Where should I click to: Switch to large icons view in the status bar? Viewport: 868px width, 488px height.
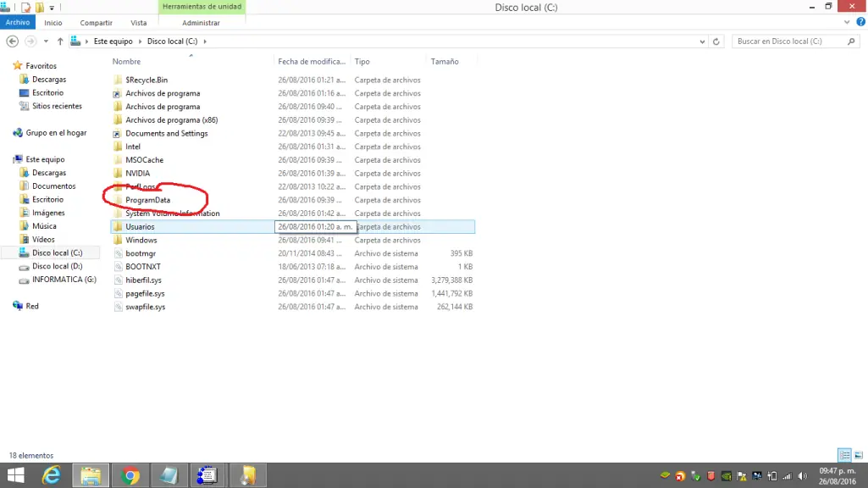[858, 455]
